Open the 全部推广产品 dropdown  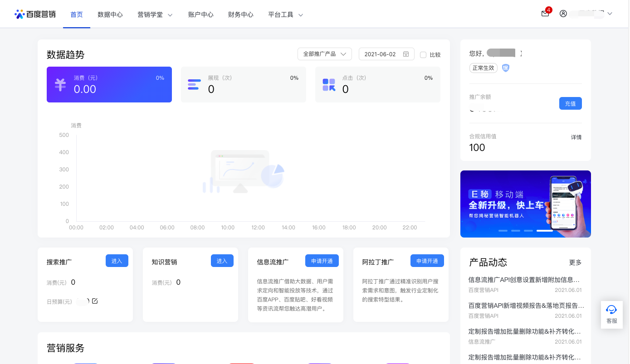click(x=324, y=53)
